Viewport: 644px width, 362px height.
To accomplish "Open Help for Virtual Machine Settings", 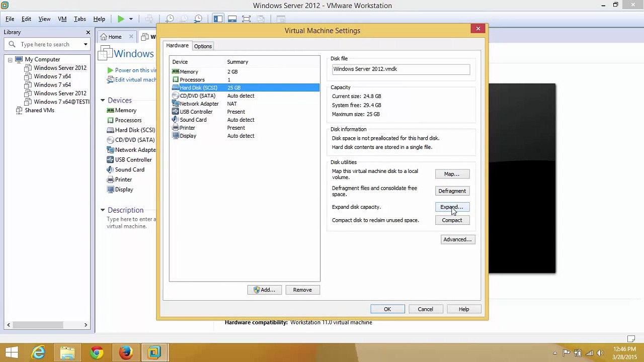I will tap(464, 309).
